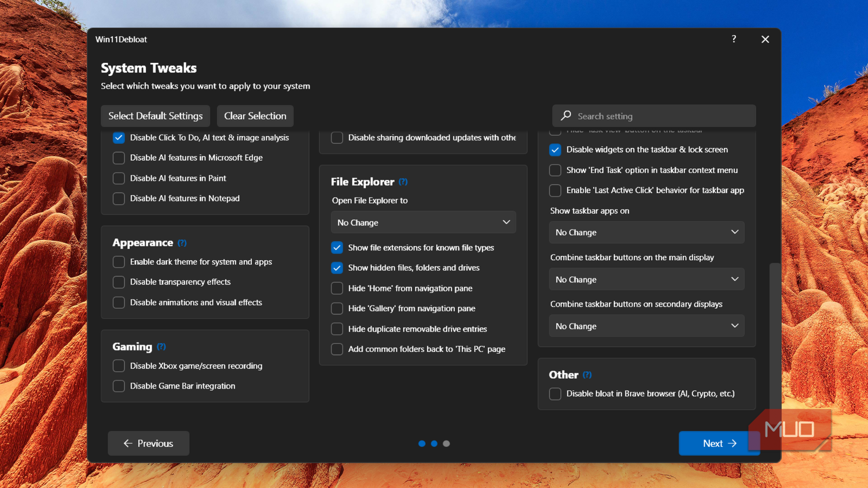
Task: Check Disable AI features in Notepad
Action: click(x=119, y=198)
